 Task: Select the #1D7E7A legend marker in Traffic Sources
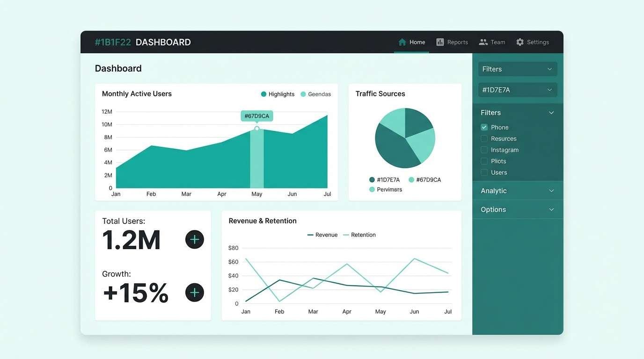[371, 179]
